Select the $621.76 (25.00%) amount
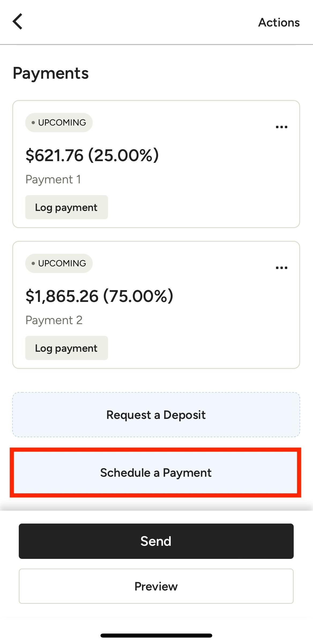Image resolution: width=313 pixels, height=644 pixels. 92,155
